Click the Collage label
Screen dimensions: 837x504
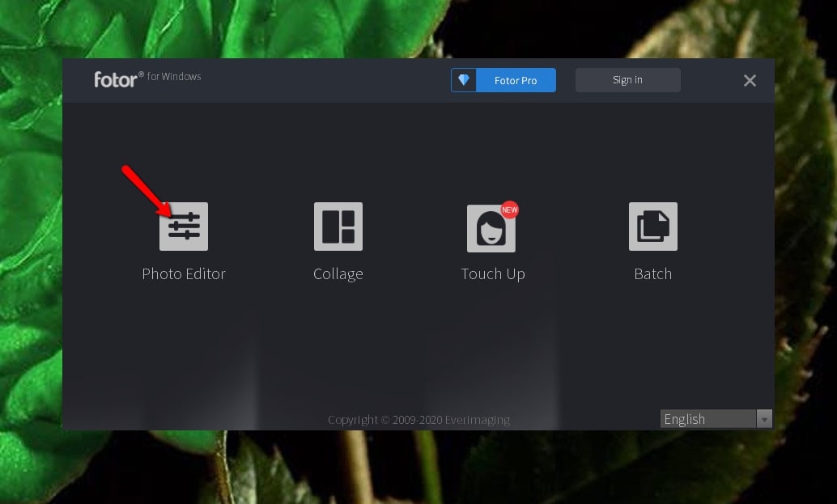coord(338,273)
